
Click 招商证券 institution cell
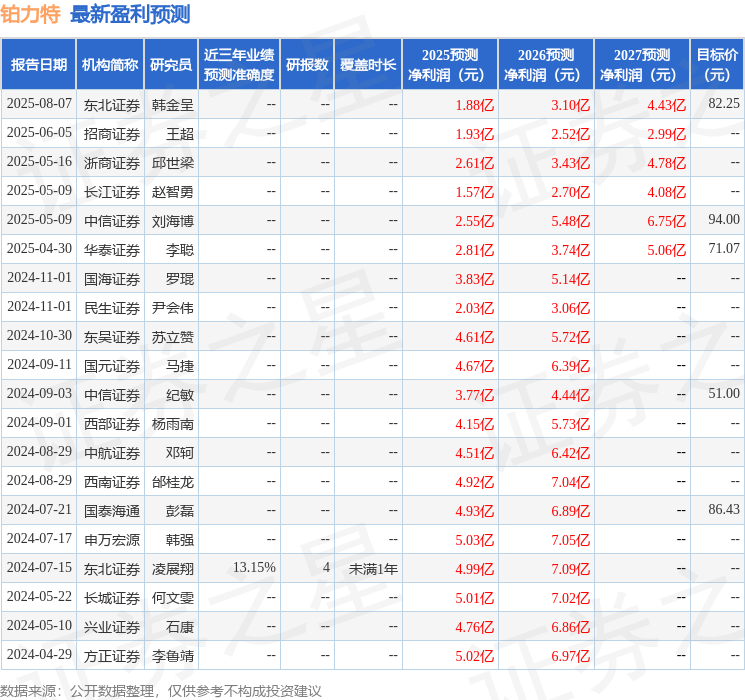(x=112, y=134)
